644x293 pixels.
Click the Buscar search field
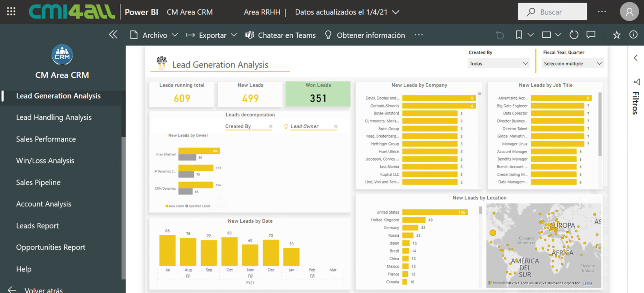552,12
